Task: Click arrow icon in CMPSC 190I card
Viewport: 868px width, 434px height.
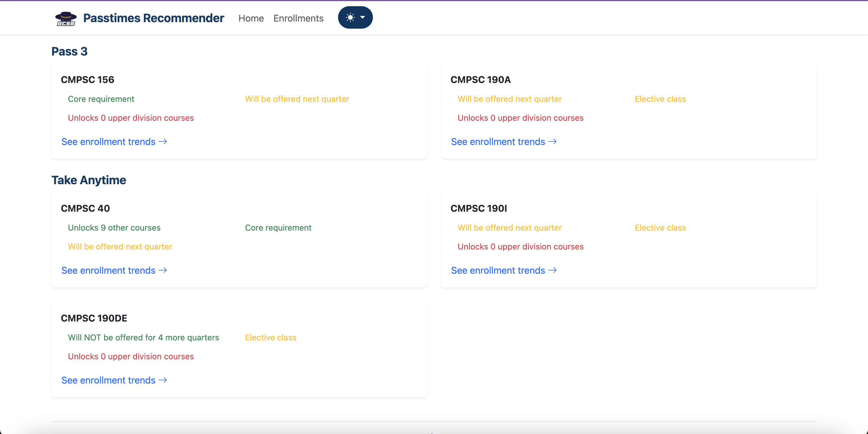Action: [x=552, y=270]
